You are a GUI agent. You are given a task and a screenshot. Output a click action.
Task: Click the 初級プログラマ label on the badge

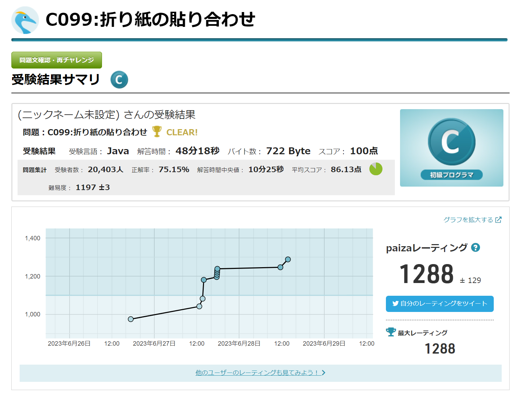tap(451, 175)
